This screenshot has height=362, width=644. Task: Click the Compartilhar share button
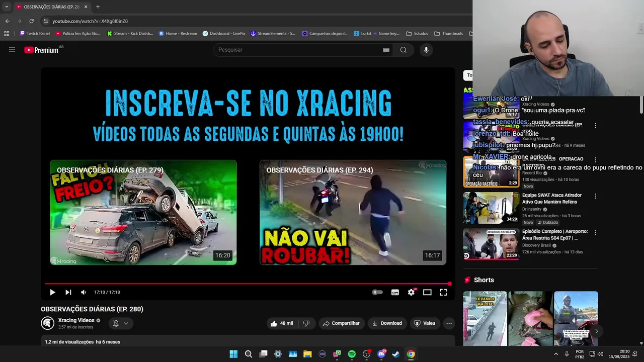pos(341,323)
